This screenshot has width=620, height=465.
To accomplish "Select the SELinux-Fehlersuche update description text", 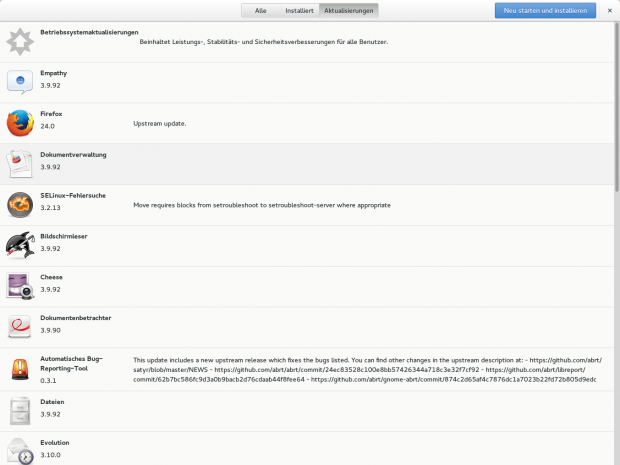I will pyautogui.click(x=261, y=205).
